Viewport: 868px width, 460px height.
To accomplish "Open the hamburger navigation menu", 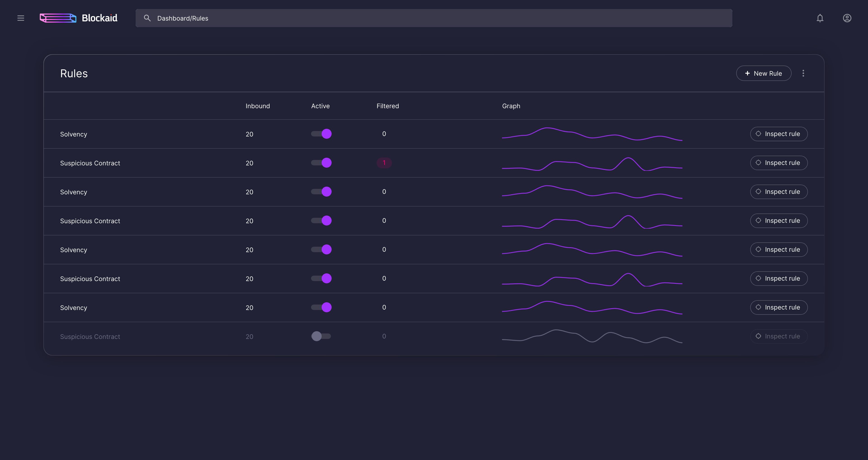I will coord(21,18).
